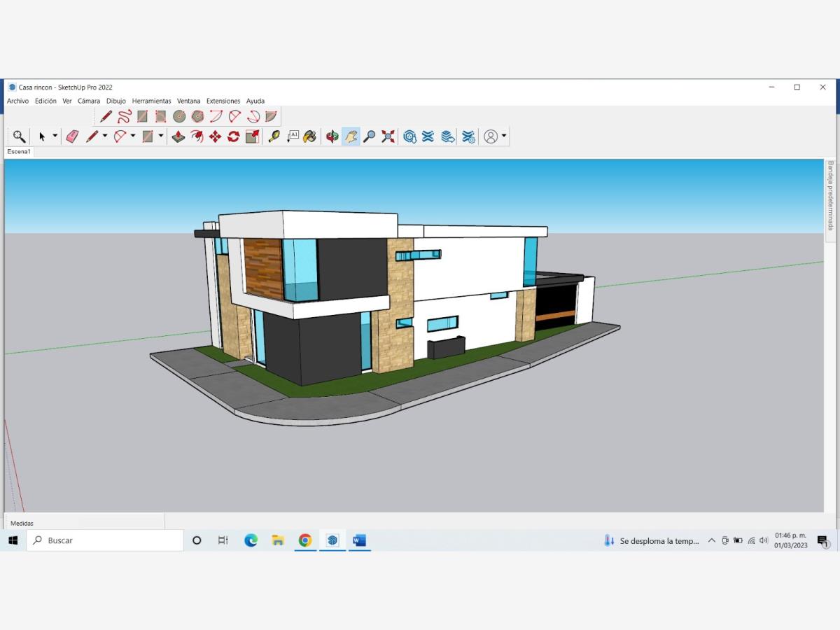840x630 pixels.
Task: Open the Extension Warehouse
Action: [428, 136]
